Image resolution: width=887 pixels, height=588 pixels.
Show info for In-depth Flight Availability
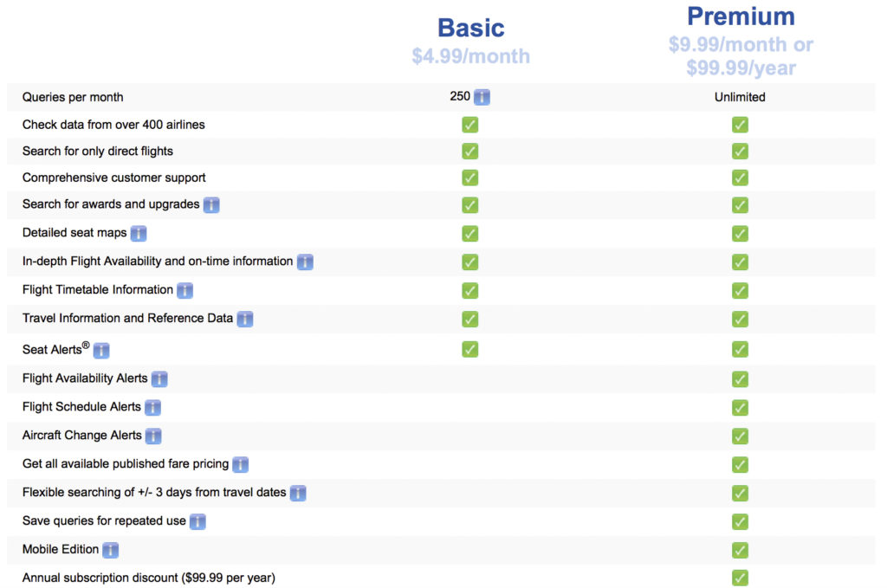305,262
